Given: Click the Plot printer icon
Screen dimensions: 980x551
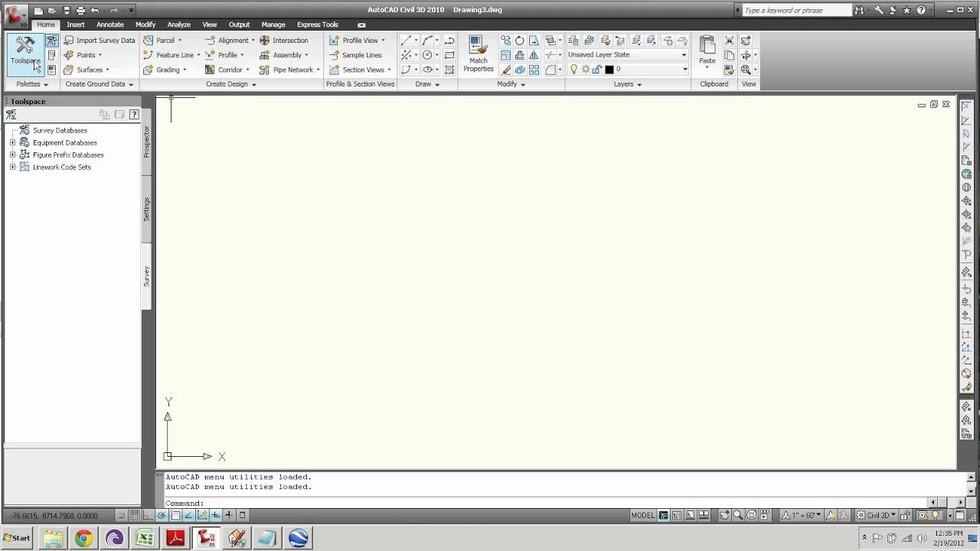Looking at the screenshot, I should (x=80, y=11).
